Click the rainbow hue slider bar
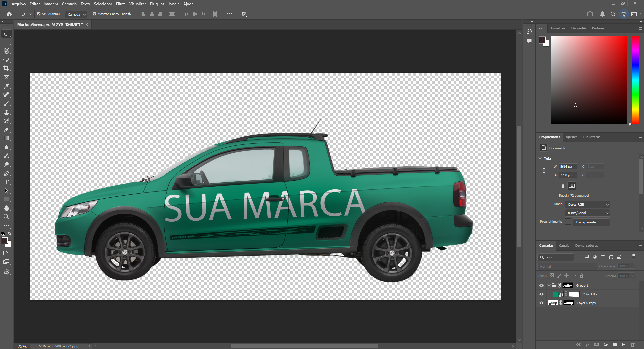The width and height of the screenshot is (644, 349). click(635, 80)
